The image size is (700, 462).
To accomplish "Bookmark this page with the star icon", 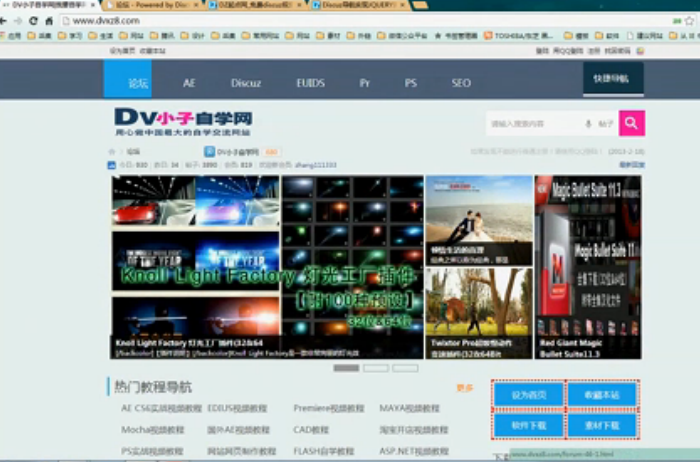I will 690,21.
